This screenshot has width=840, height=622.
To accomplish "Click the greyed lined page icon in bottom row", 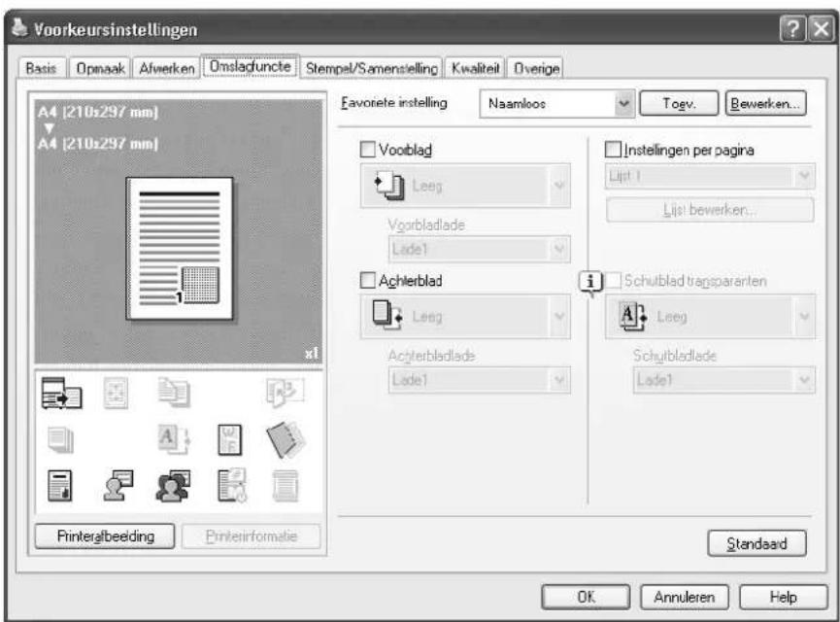I will click(285, 486).
